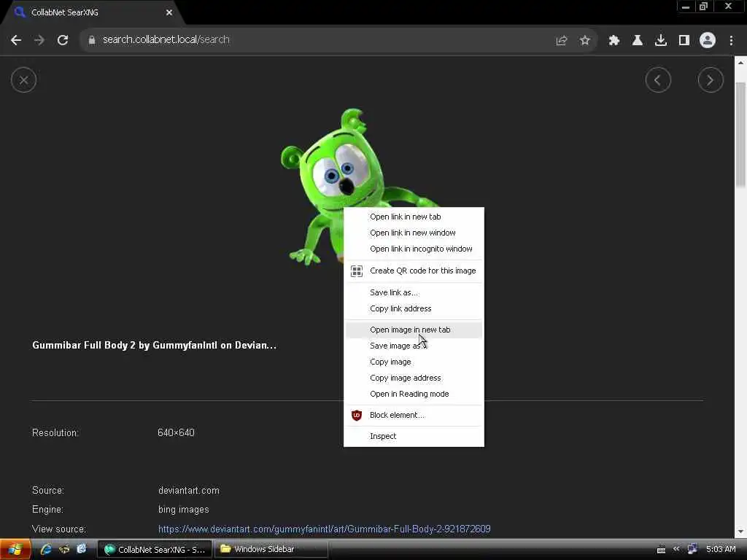The width and height of the screenshot is (747, 560).
Task: Click the 5:03 AM taskbar clock
Action: 721,550
